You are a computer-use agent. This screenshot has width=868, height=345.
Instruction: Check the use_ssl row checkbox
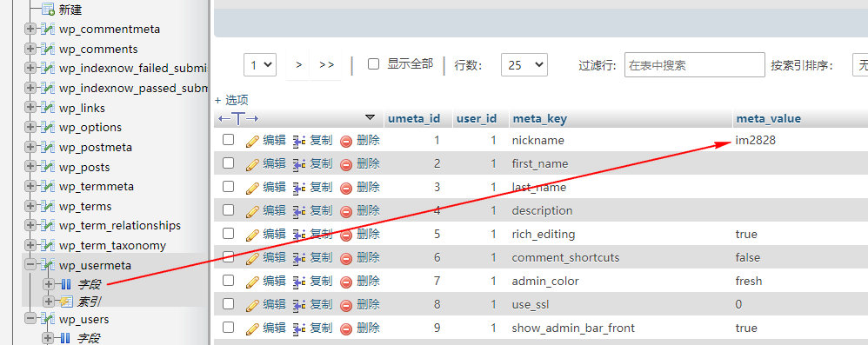[228, 303]
